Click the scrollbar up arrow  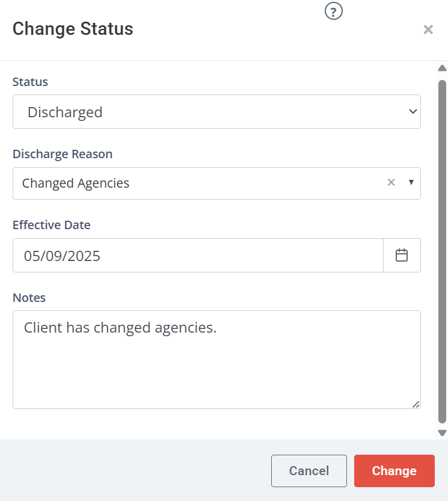[x=442, y=68]
